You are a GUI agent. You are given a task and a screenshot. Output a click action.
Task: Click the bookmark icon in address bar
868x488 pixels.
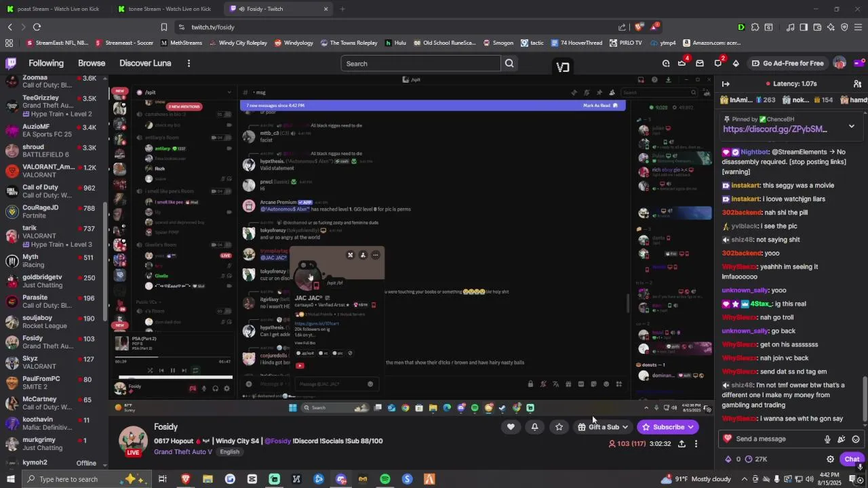click(x=163, y=27)
